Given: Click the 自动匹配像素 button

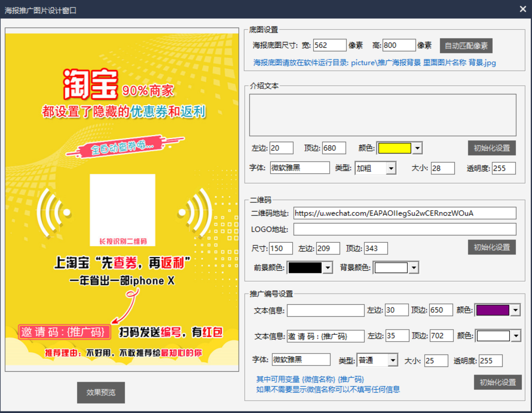Looking at the screenshot, I should pyautogui.click(x=466, y=46).
